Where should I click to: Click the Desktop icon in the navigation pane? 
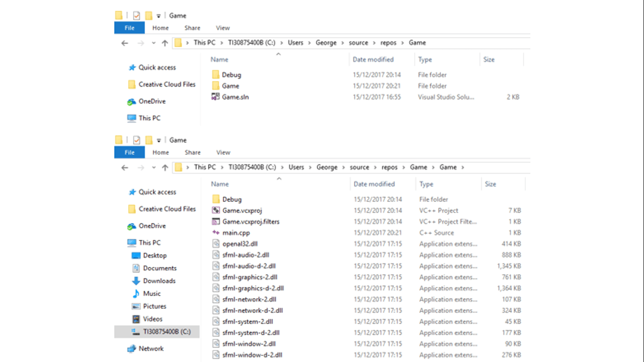click(x=136, y=255)
